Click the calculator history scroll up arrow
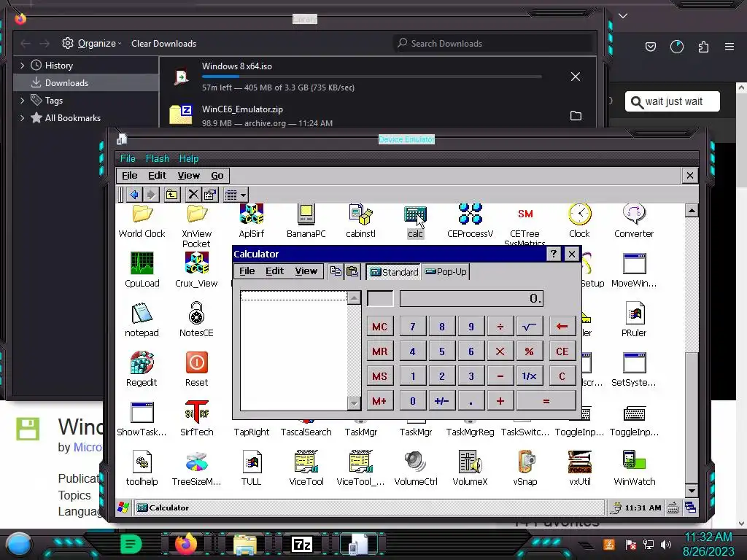The image size is (747, 560). (x=354, y=297)
